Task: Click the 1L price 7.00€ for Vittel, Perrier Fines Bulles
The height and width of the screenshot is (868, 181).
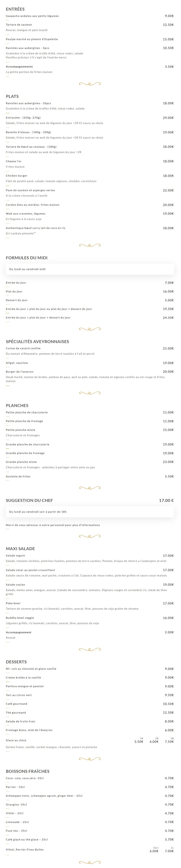Action: tap(169, 851)
